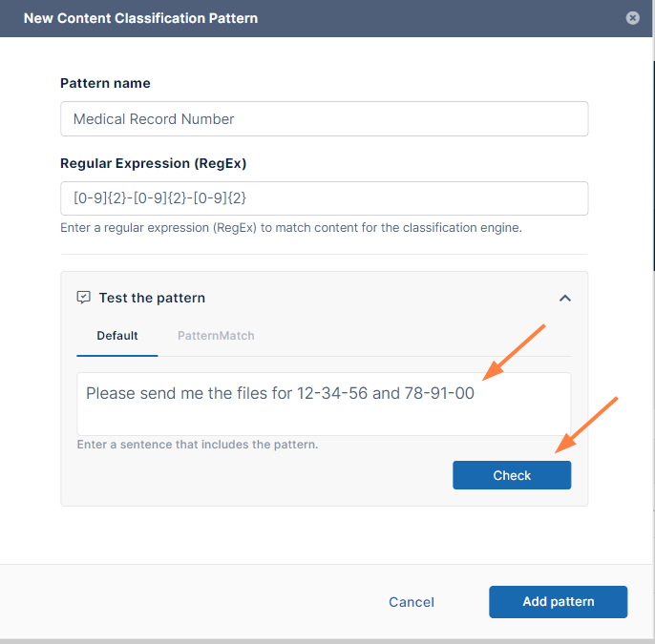Click the Test the pattern heading text
655x644 pixels.
[152, 298]
